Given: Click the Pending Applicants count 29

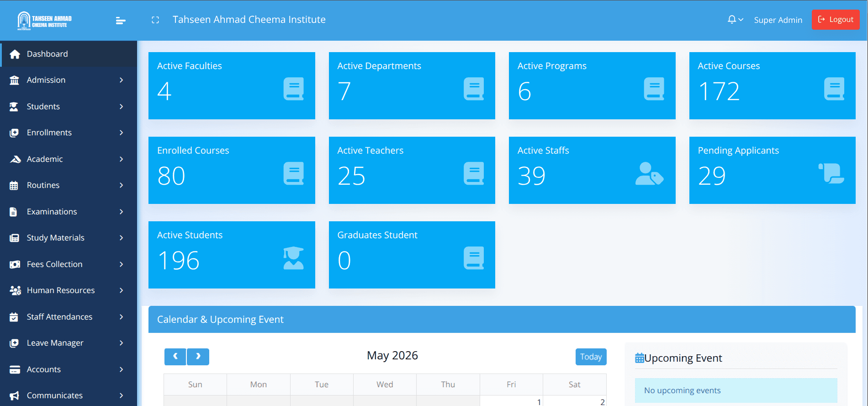Looking at the screenshot, I should coord(712,176).
